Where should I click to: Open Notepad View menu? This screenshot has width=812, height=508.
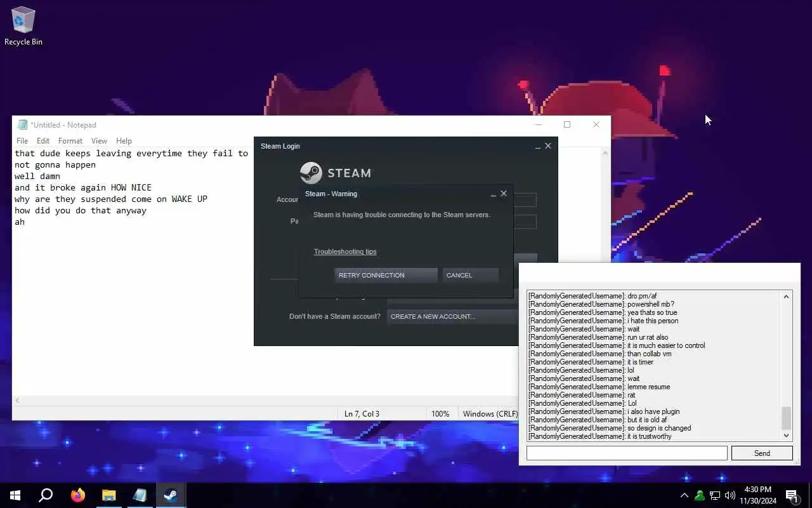coord(99,141)
